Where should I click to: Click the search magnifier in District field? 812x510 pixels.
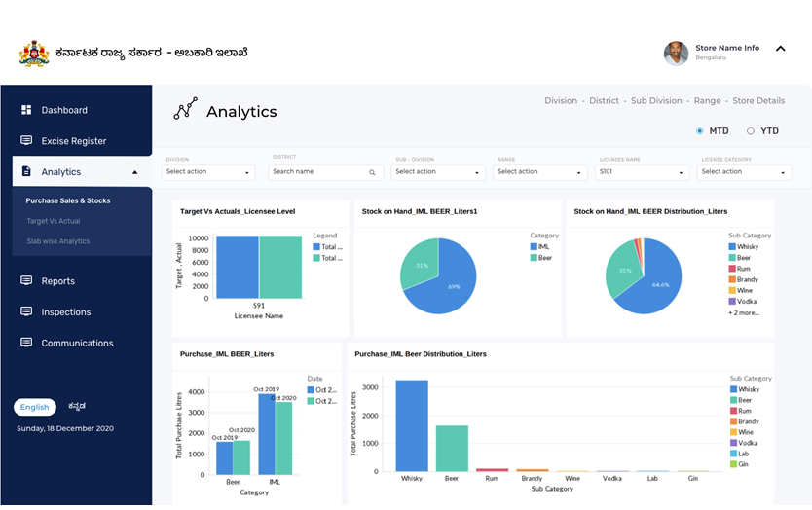[372, 172]
